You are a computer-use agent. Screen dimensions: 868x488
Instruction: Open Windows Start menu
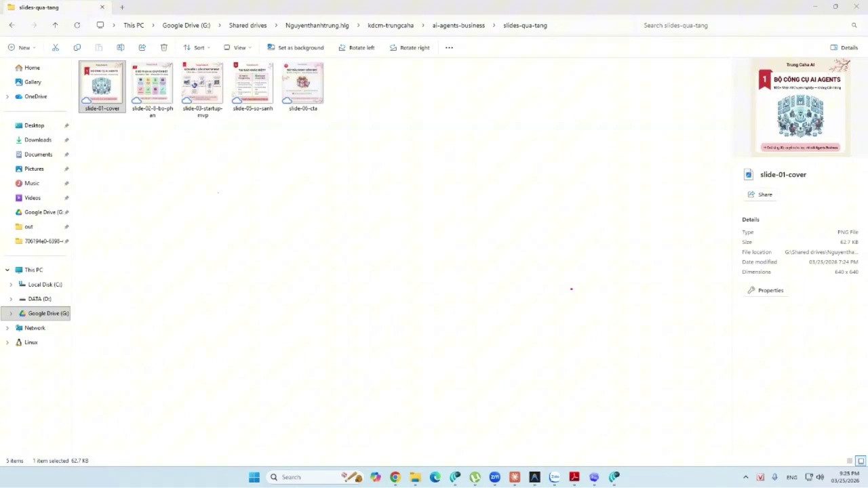click(x=254, y=477)
